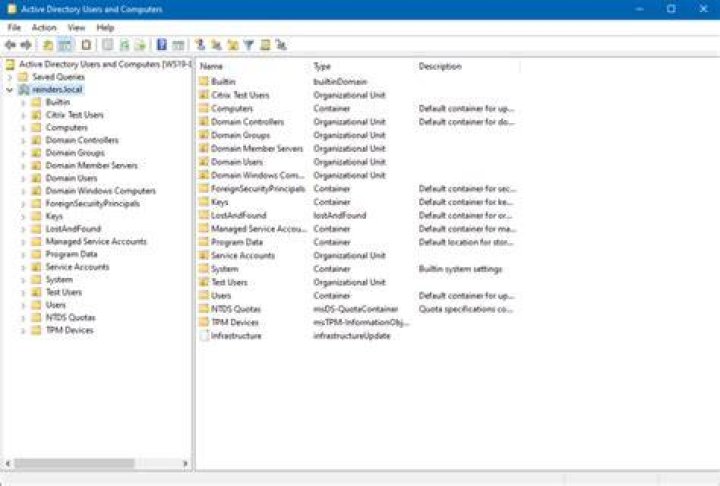This screenshot has height=486, width=720.
Task: Collapse the reinders.local domain node
Action: point(10,90)
